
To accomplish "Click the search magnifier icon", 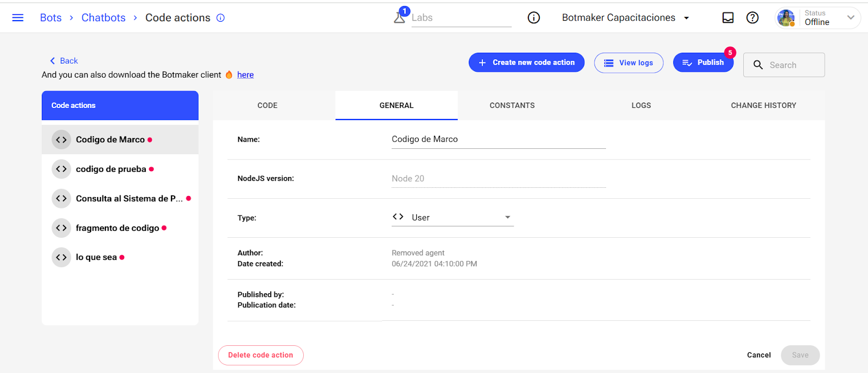I will coord(758,65).
